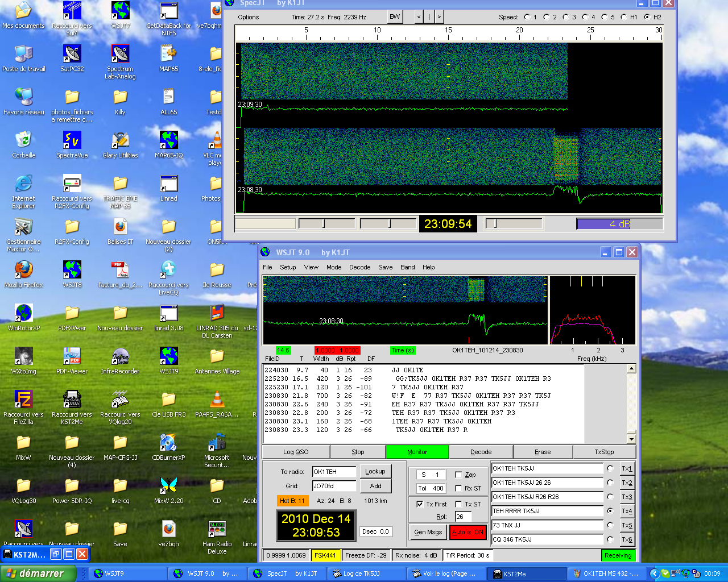
Task: Click the SpecJT right arrow frequency button
Action: [439, 17]
